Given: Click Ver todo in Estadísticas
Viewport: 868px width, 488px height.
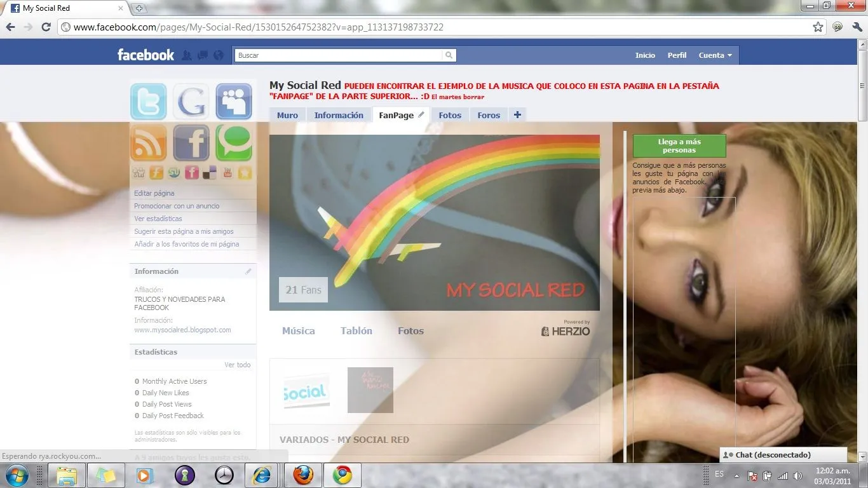Looking at the screenshot, I should [238, 365].
